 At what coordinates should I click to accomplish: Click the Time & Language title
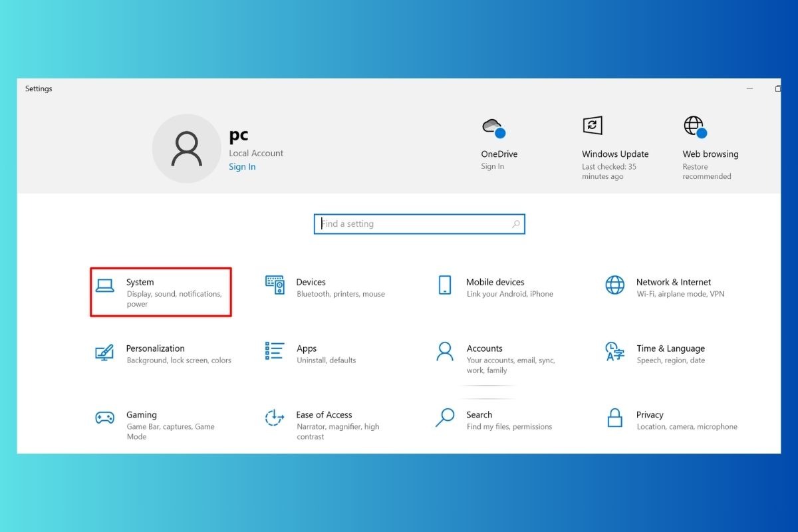(x=670, y=348)
